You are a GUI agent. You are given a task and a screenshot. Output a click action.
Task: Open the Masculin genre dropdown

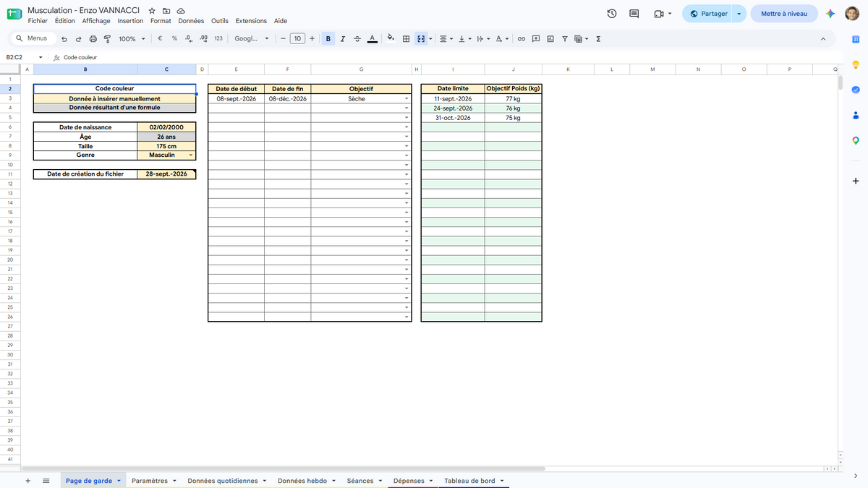(x=191, y=155)
